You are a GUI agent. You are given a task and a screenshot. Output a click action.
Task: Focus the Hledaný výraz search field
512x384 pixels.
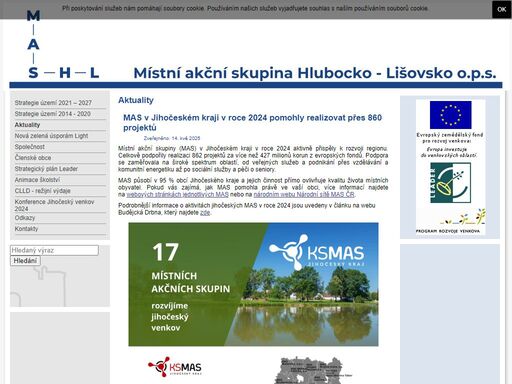pyautogui.click(x=54, y=250)
